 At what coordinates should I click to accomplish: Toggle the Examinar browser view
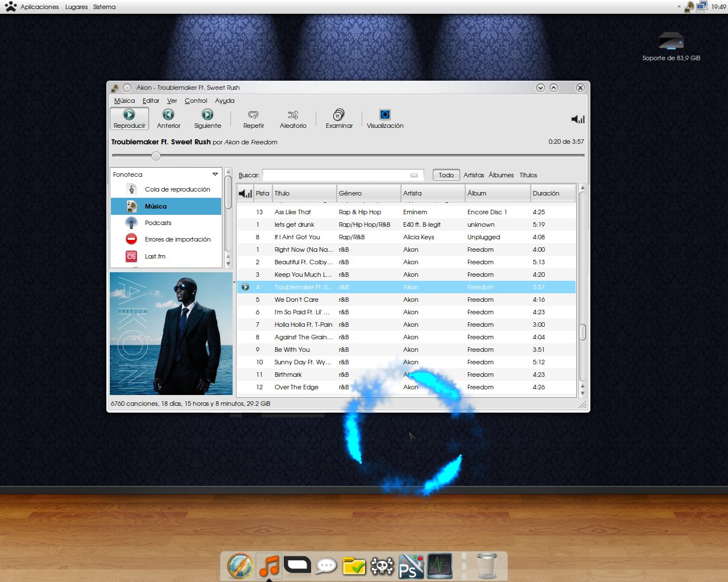tap(339, 119)
